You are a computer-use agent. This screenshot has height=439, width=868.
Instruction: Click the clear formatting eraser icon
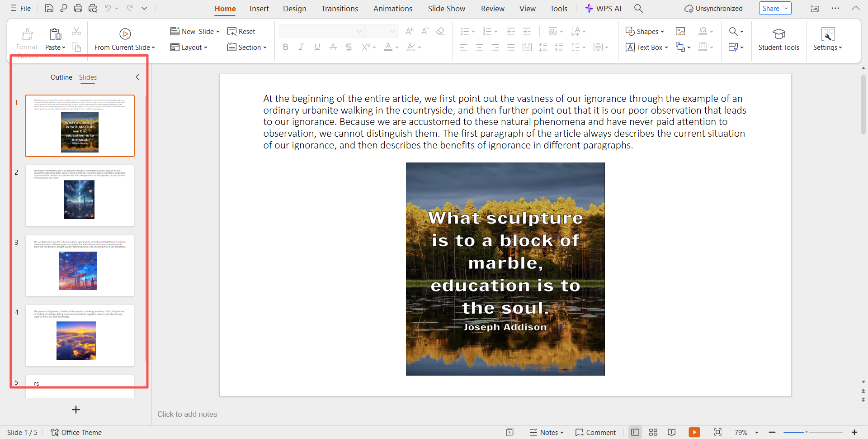tap(440, 31)
